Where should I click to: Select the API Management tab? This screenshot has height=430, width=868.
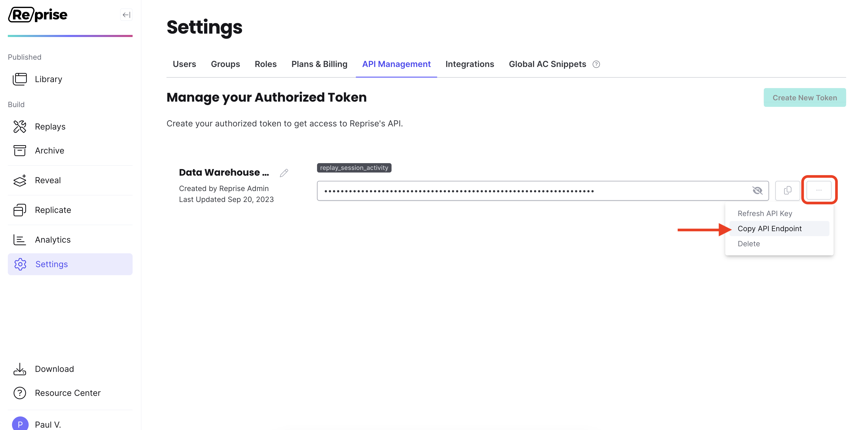(x=396, y=64)
